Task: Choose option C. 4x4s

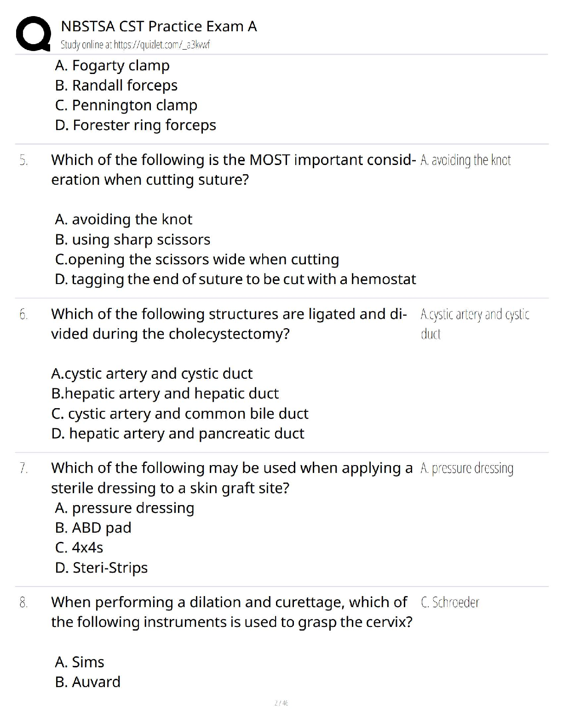Action: [79, 547]
